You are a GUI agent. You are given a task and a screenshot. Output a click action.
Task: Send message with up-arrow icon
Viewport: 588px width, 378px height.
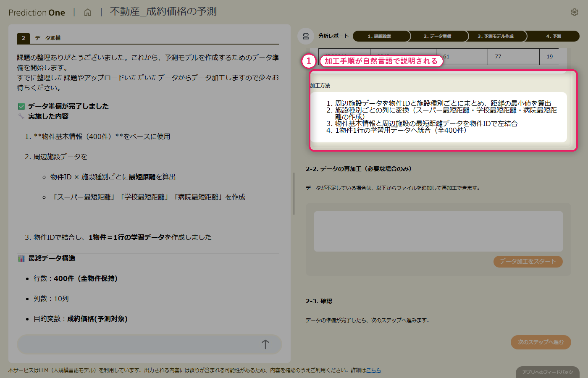[x=265, y=344]
